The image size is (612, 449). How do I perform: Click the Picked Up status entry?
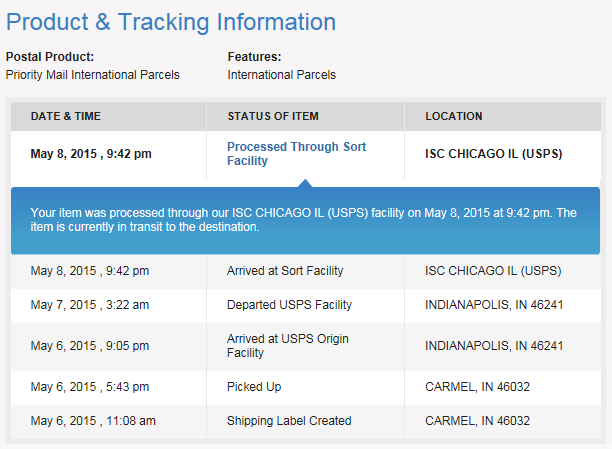254,387
